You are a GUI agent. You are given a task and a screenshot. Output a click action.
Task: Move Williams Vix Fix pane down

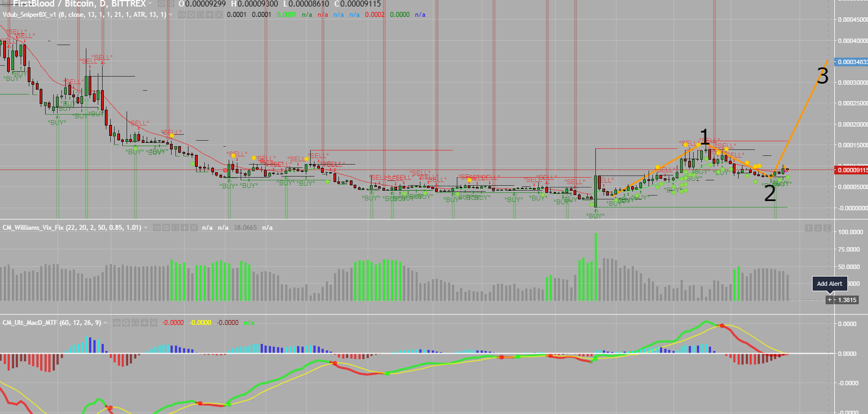point(817,228)
